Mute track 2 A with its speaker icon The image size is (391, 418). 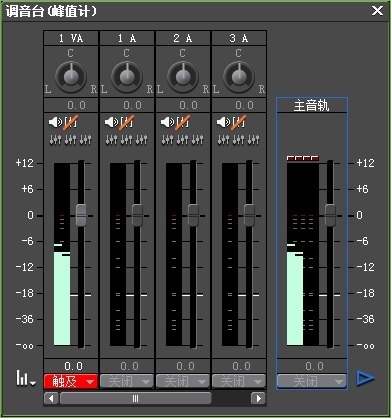point(167,122)
